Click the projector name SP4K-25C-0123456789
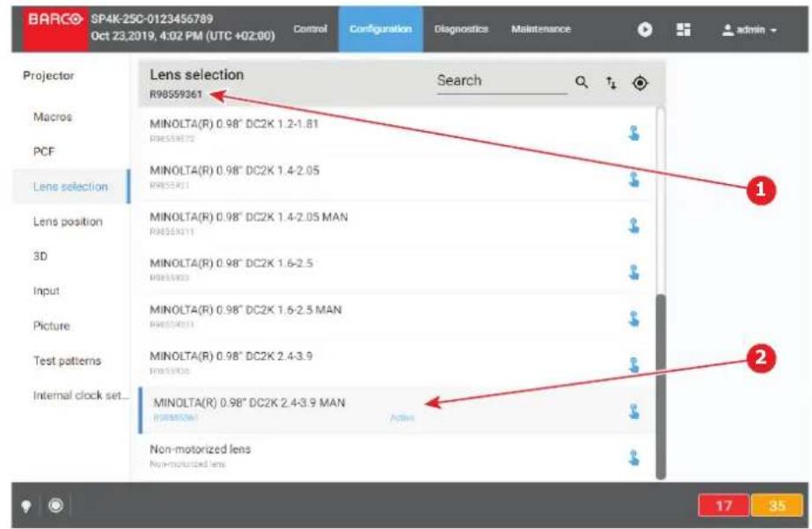The width and height of the screenshot is (812, 529). pos(151,18)
